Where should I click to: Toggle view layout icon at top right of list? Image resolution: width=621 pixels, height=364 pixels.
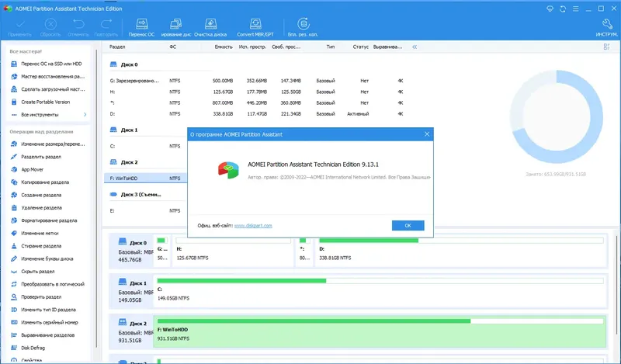coord(606,47)
